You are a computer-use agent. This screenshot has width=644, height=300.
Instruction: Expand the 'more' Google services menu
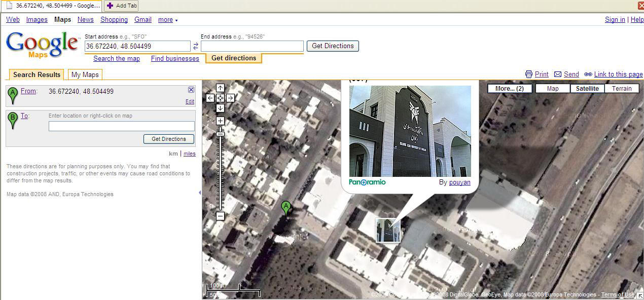pos(168,20)
